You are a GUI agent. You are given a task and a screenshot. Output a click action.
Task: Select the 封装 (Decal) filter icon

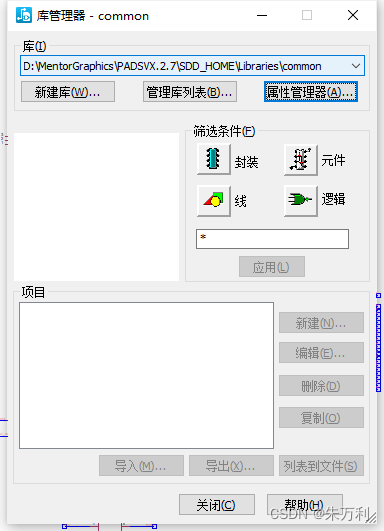coord(214,159)
